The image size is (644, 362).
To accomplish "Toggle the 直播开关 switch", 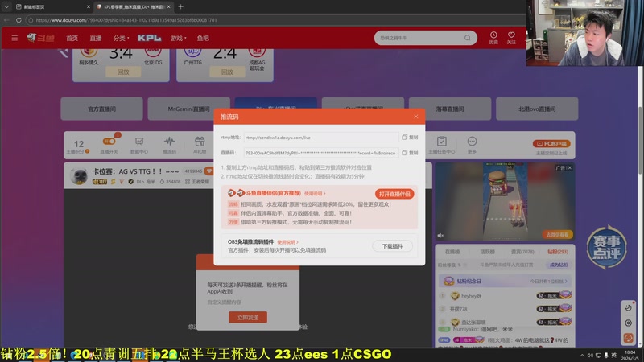I will (x=109, y=142).
